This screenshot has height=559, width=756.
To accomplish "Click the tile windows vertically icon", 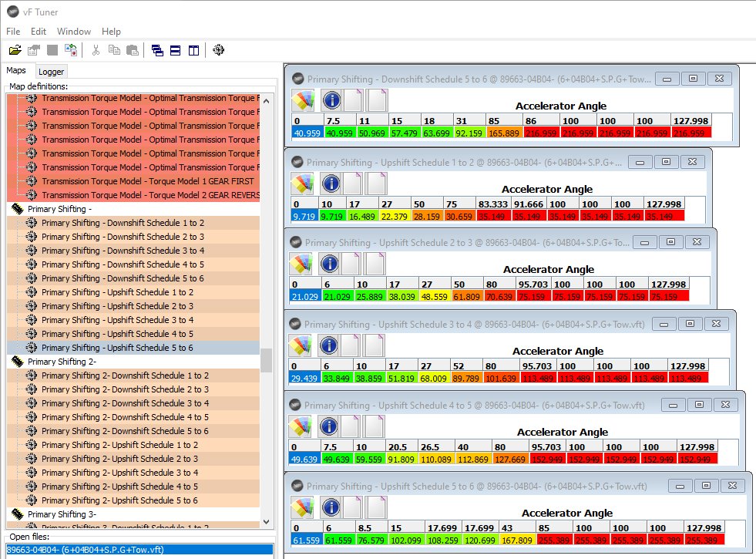I will pyautogui.click(x=194, y=50).
